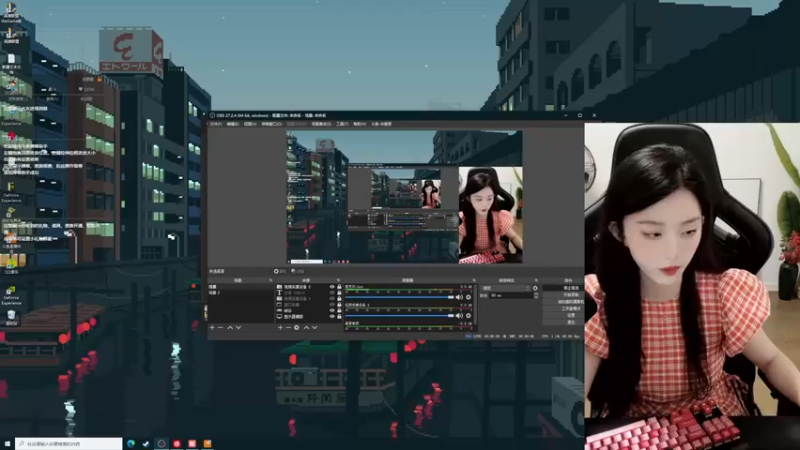Open the scene transition type dropdown
Screen dimensions: 800x450
click(506, 288)
